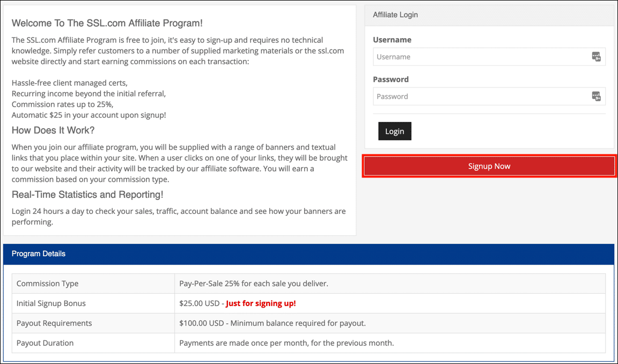Click the "Pay-Per-Sale 25%" commission value cell
Viewport: 618px width, 364px height.
(253, 284)
